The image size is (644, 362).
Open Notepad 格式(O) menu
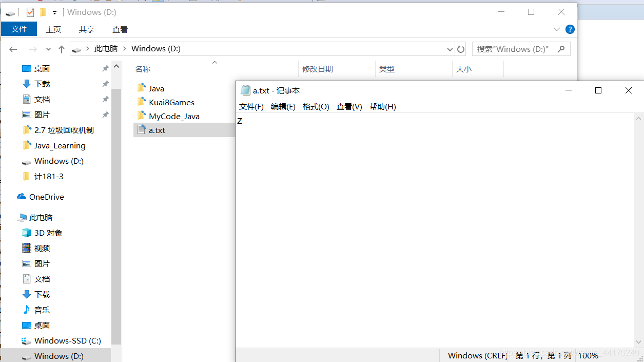pos(316,107)
